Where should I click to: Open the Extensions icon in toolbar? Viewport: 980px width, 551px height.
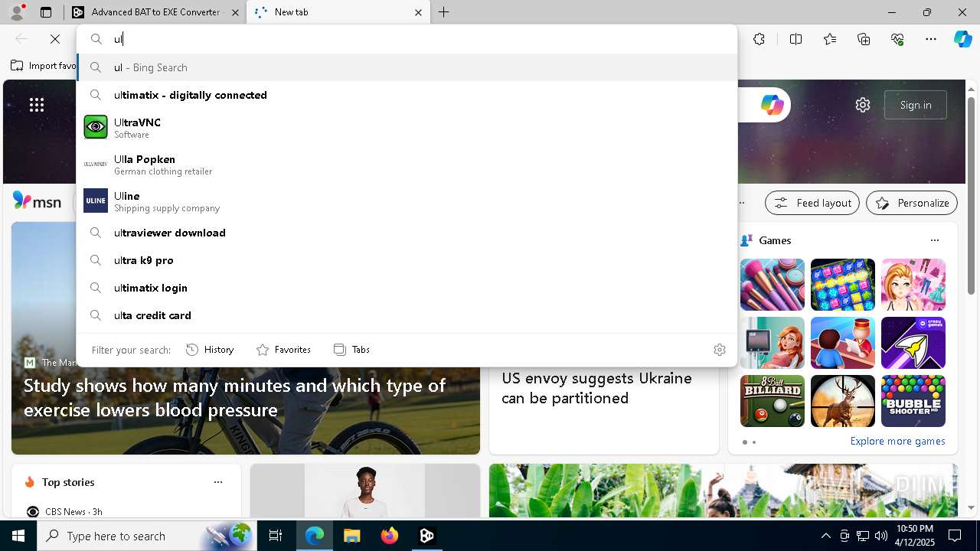[759, 39]
